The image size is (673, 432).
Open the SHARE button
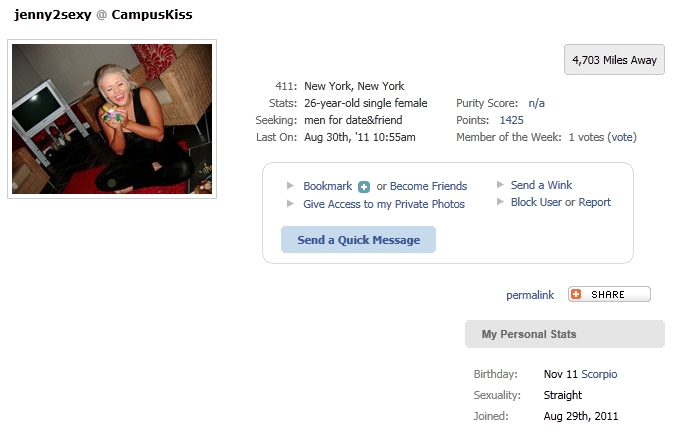[x=609, y=294]
